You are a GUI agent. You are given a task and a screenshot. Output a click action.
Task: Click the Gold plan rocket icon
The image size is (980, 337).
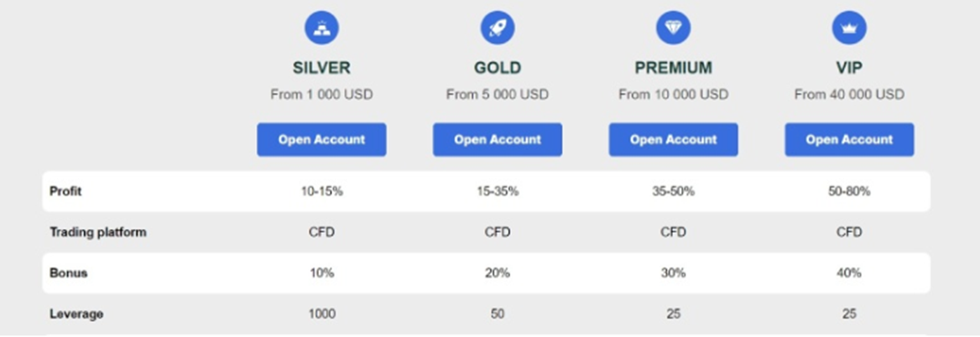click(498, 29)
